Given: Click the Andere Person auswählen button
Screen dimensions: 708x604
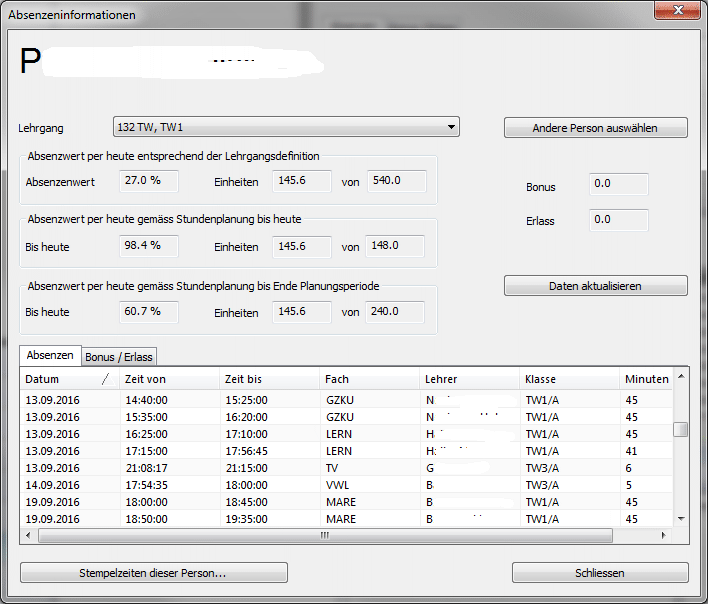Looking at the screenshot, I should click(x=595, y=128).
